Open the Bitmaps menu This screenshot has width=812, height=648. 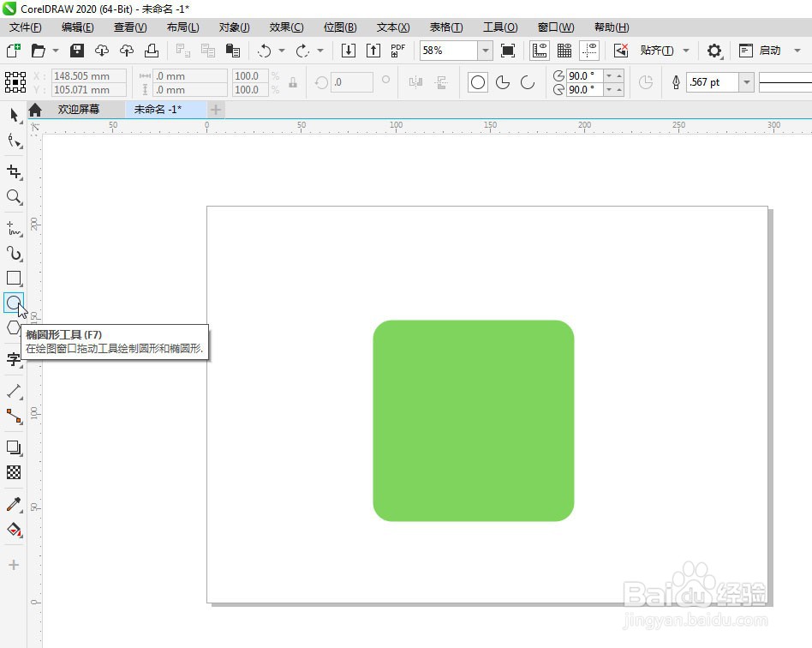point(340,27)
